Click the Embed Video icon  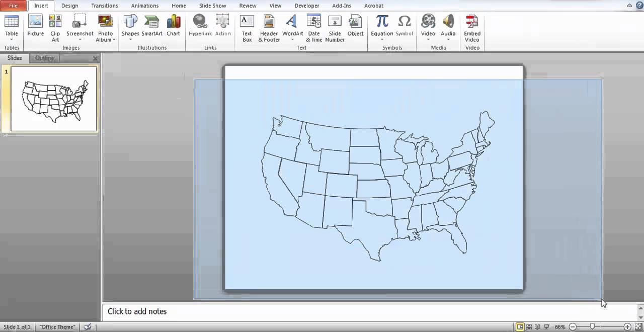[472, 28]
